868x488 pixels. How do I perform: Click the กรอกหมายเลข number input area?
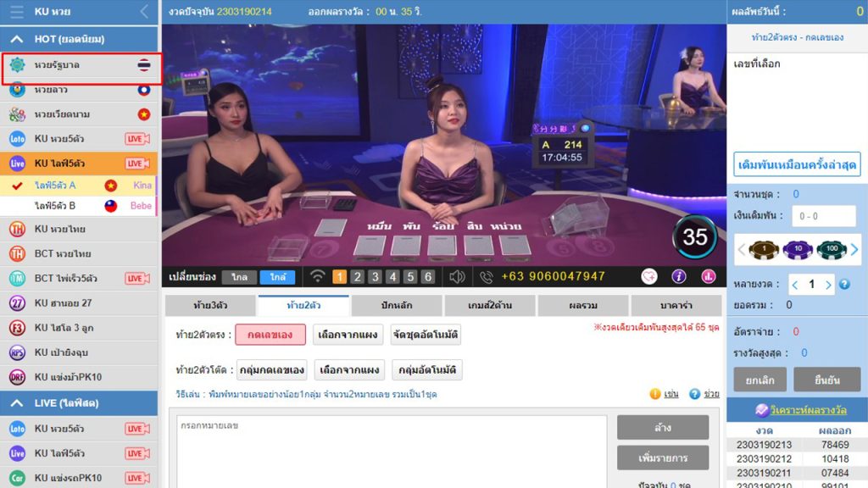tap(392, 451)
